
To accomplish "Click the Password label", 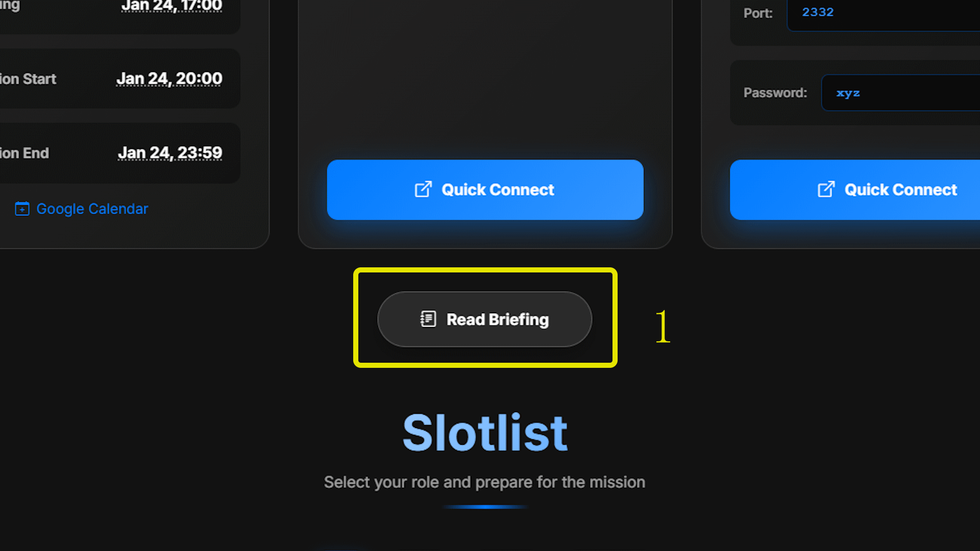I will click(x=775, y=92).
